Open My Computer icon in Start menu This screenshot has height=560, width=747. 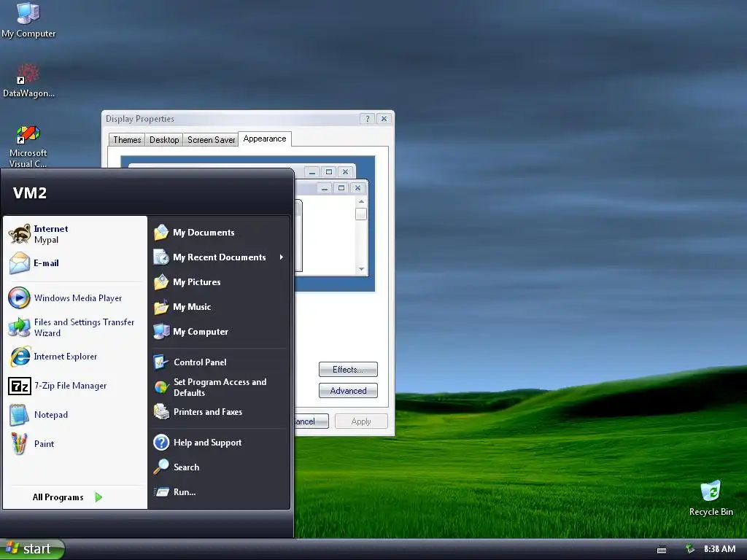[161, 332]
